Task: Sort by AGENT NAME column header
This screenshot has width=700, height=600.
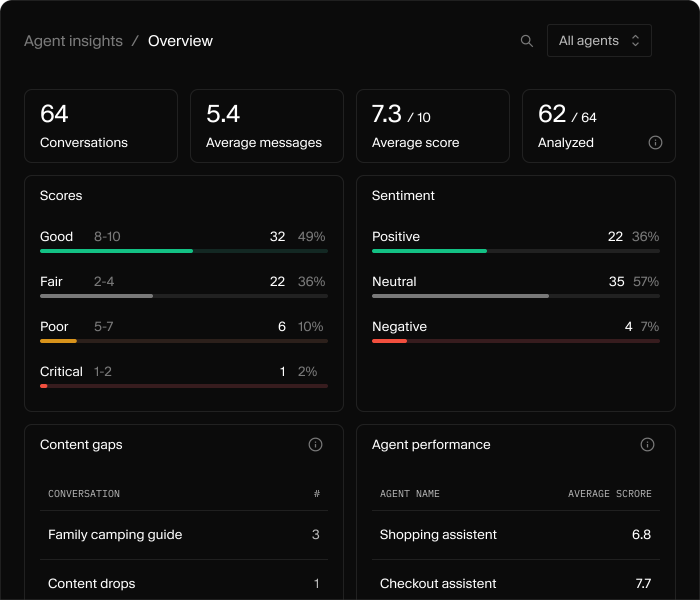Action: [409, 493]
